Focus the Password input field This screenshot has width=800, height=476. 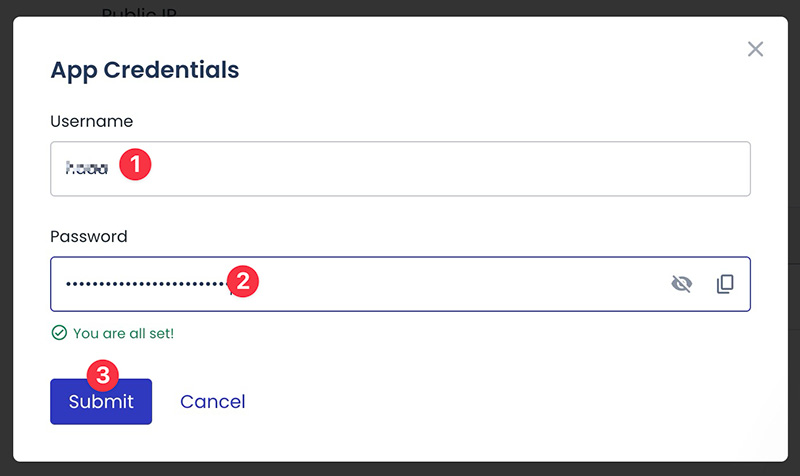coord(450,284)
